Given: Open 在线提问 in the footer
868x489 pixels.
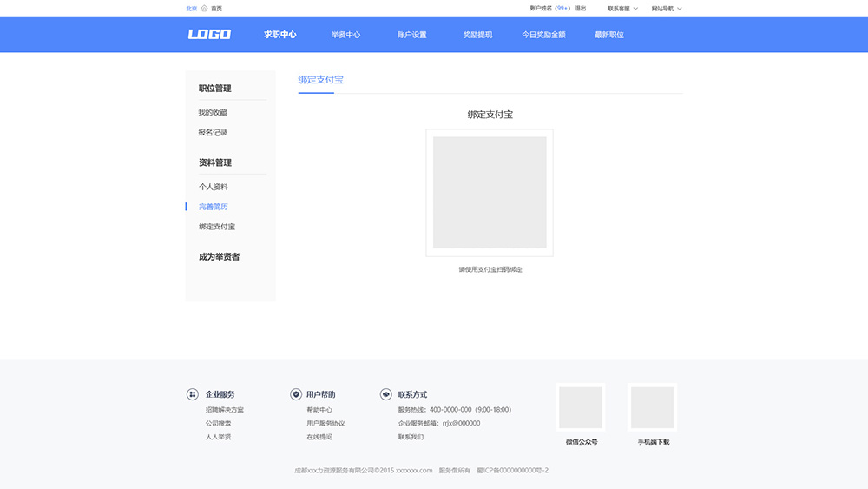Looking at the screenshot, I should point(319,437).
